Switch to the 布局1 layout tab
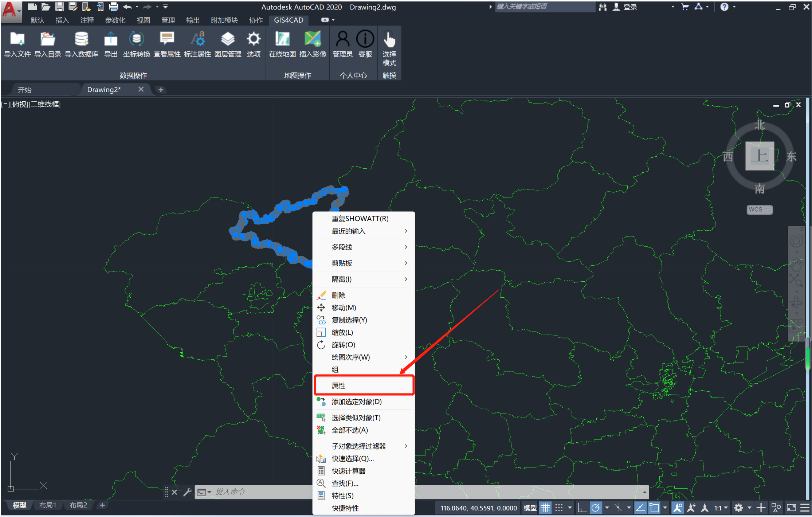Image resolution: width=812 pixels, height=517 pixels. coord(48,505)
